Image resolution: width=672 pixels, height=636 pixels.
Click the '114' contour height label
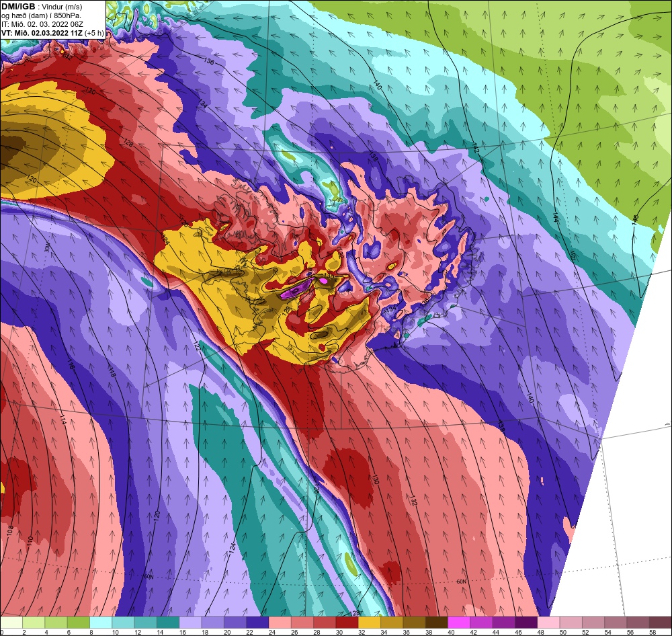pos(62,419)
